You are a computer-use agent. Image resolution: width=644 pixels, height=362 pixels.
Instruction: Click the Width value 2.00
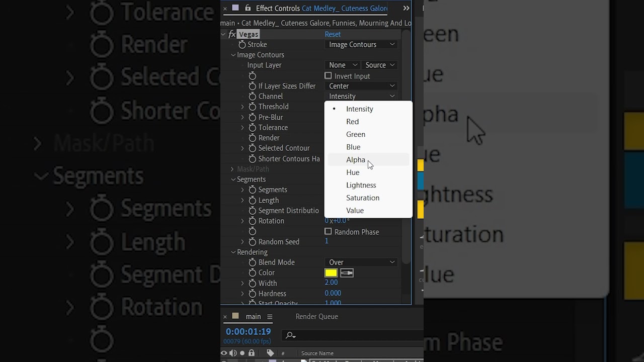coord(331,283)
